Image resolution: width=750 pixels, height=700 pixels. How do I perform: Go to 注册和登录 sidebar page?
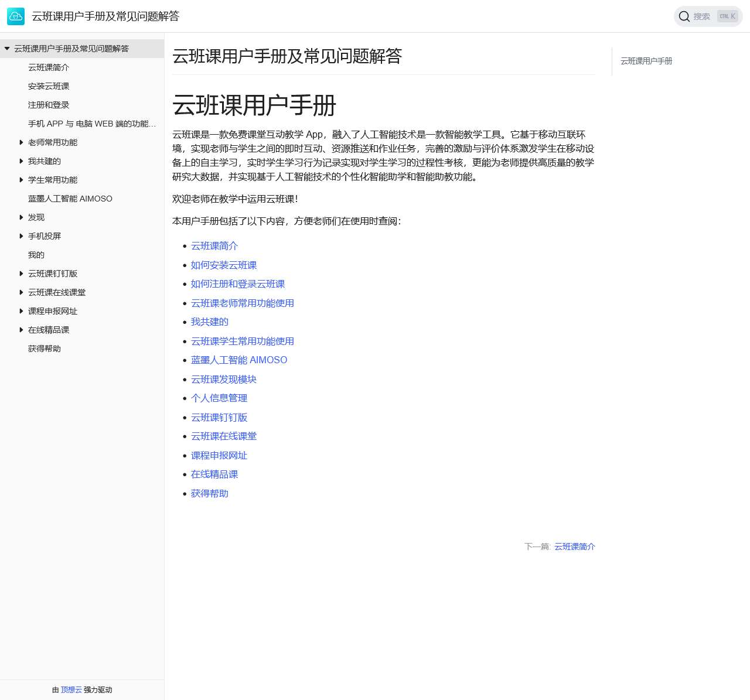(49, 105)
